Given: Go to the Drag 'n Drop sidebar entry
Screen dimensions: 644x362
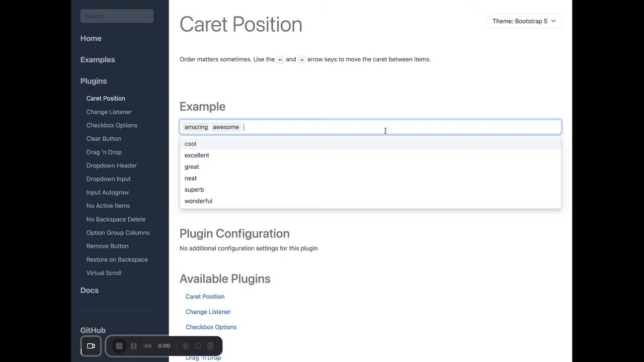Looking at the screenshot, I should pos(104,152).
